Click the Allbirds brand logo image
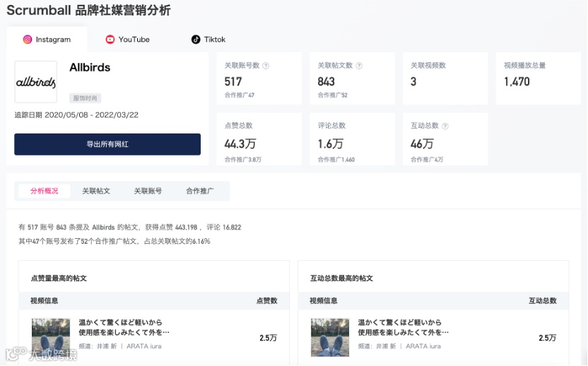Image resolution: width=588 pixels, height=366 pixels. tap(35, 82)
